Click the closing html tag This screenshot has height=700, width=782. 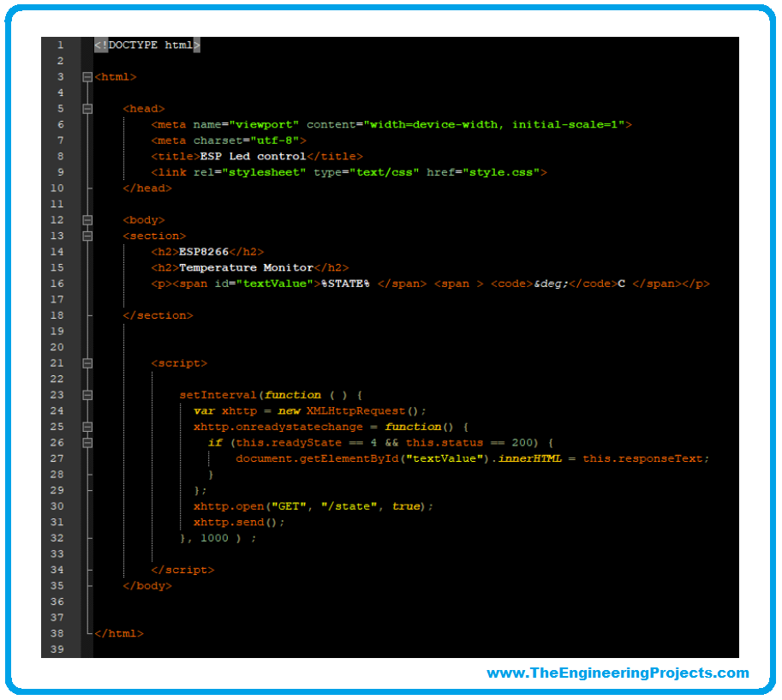119,634
